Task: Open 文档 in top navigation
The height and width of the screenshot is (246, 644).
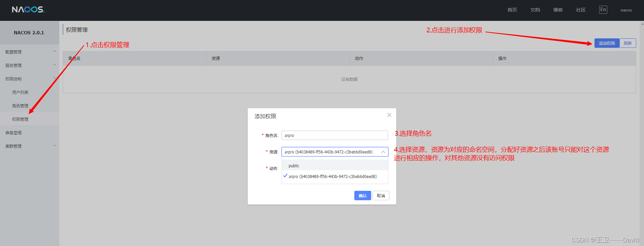Action: click(x=535, y=10)
